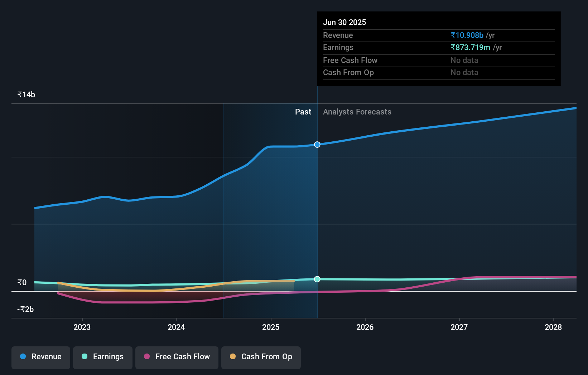Select the Revenue data point marker on the chart

pos(317,145)
